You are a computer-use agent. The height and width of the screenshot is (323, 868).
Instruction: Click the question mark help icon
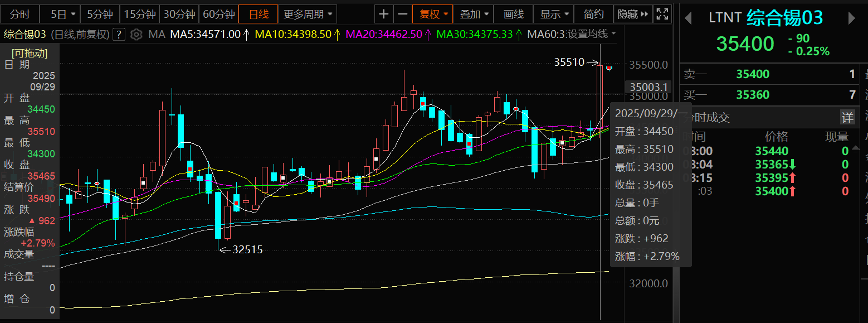tap(119, 35)
